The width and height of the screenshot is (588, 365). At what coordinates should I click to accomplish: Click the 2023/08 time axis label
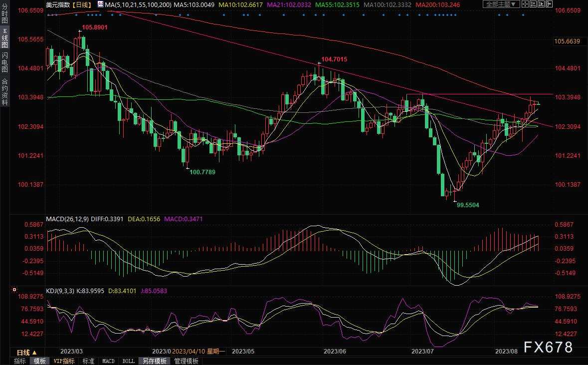506,352
